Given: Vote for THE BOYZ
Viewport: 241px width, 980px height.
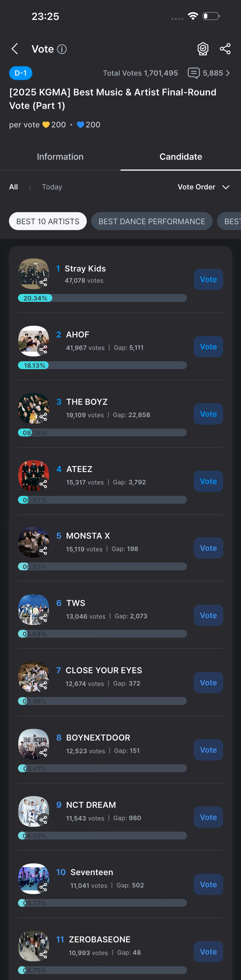Looking at the screenshot, I should pos(208,414).
